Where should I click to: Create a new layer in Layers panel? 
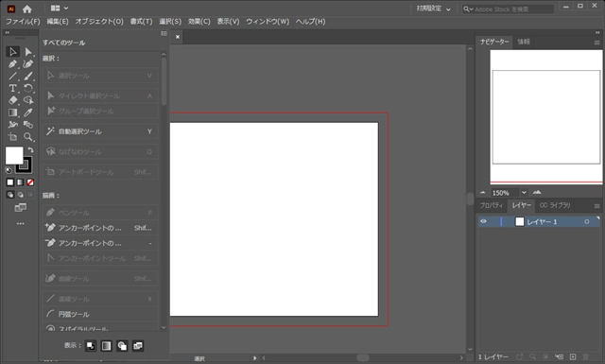click(x=573, y=357)
